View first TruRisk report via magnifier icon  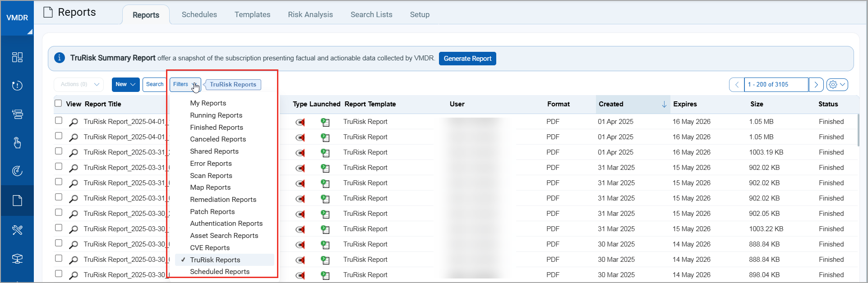point(73,122)
